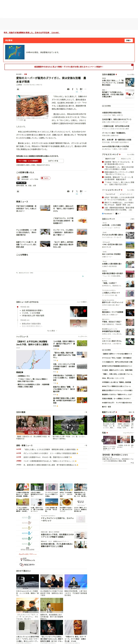Viewport: 138px width, 644px height.
Task: Open もっと見る beside アクセスランキング
Action: (x=130, y=154)
